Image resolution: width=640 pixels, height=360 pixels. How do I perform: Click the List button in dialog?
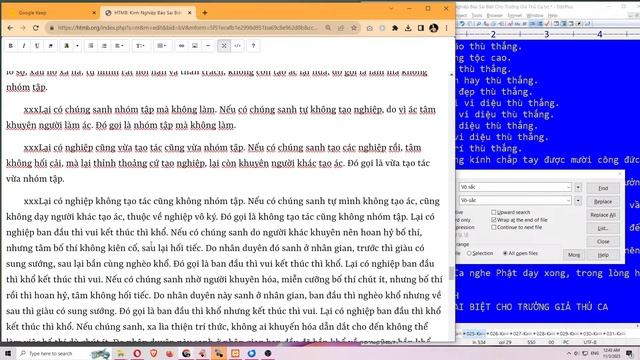(603, 228)
